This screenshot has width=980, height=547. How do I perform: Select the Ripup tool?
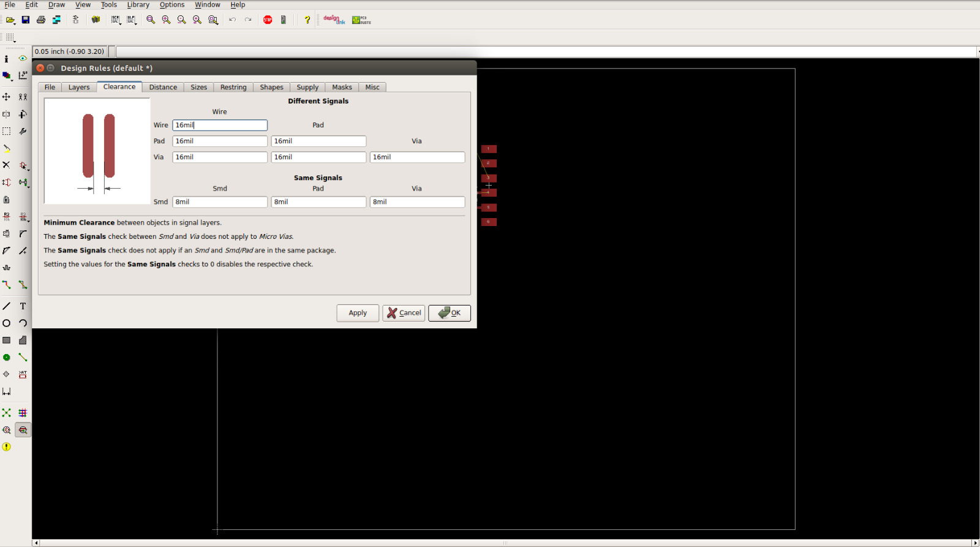[x=23, y=284]
